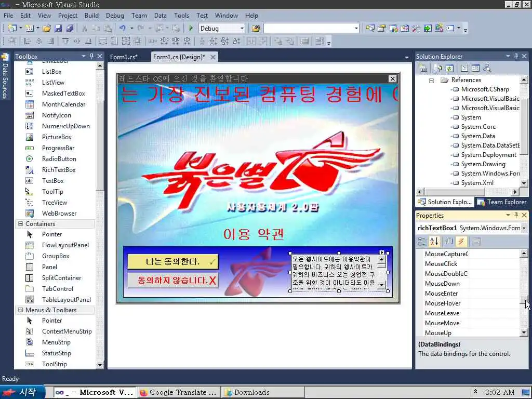The width and height of the screenshot is (532, 399).
Task: Click Refresh in Solution Explorer toolbar
Action: 449,69
